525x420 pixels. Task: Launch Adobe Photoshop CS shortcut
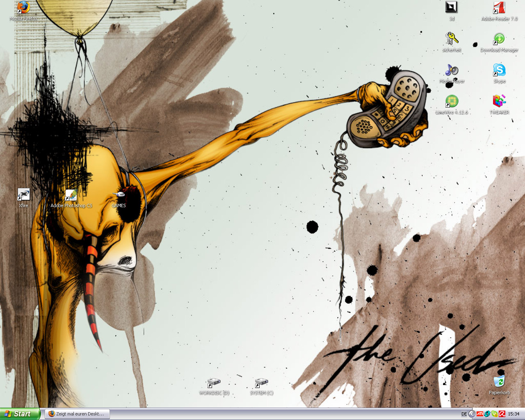(x=71, y=198)
